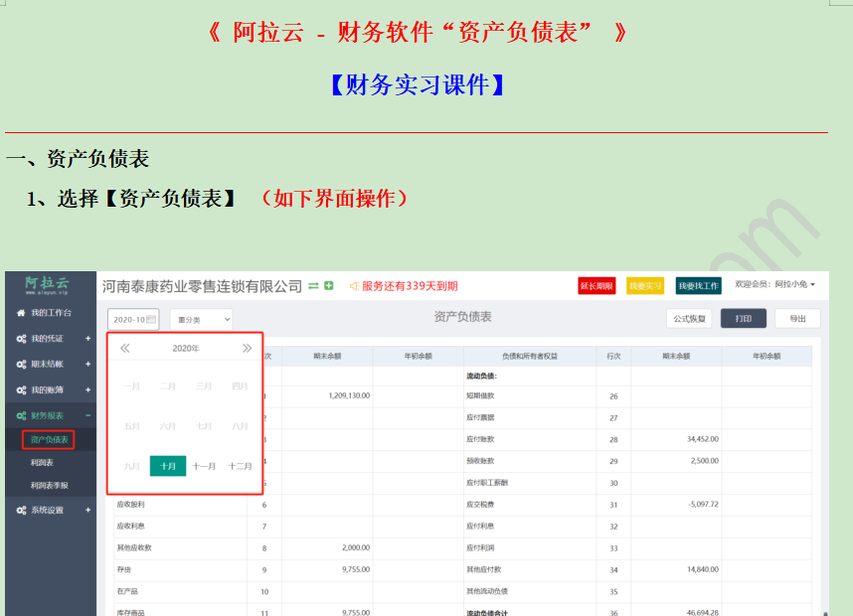This screenshot has height=616, width=853.
Task: Expand 系统设置 with its plus sign
Action: [88, 511]
